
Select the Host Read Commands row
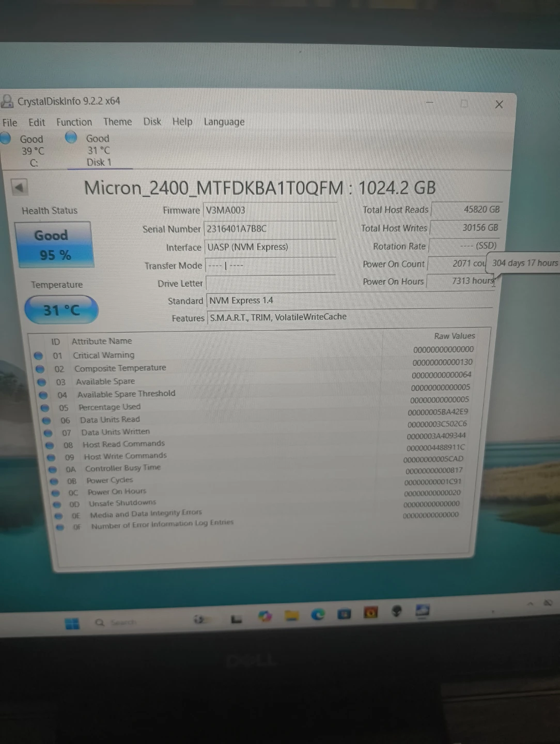click(258, 441)
